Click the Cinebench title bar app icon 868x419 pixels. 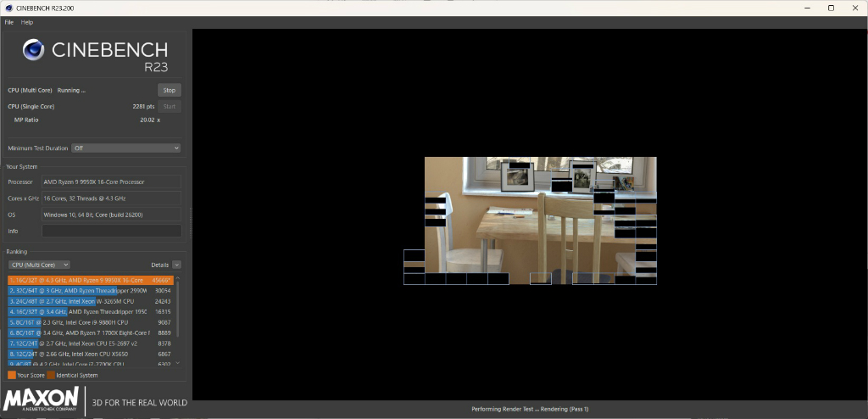tap(8, 8)
